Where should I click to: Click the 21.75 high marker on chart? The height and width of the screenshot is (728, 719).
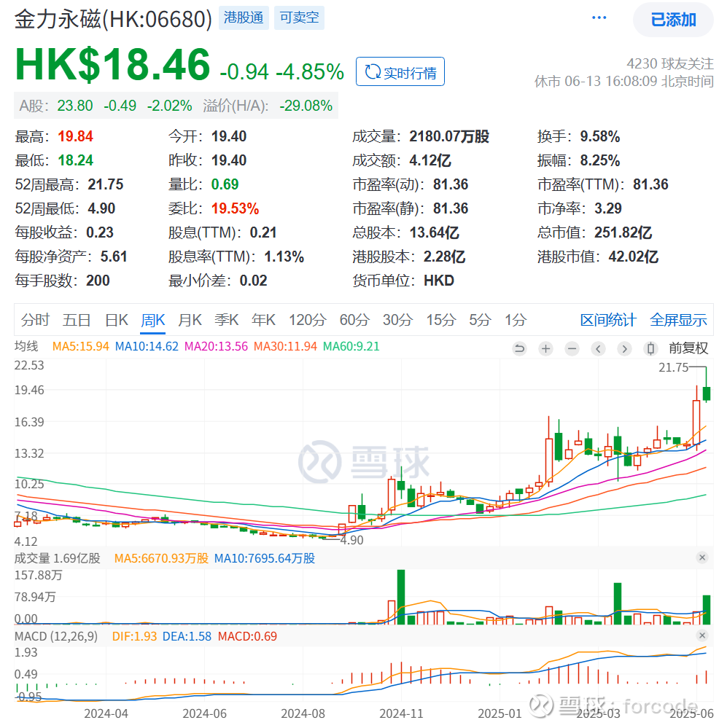[673, 367]
